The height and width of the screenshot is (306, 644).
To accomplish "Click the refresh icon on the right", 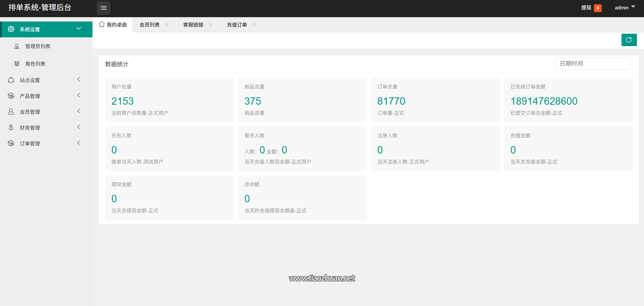I will (x=629, y=40).
